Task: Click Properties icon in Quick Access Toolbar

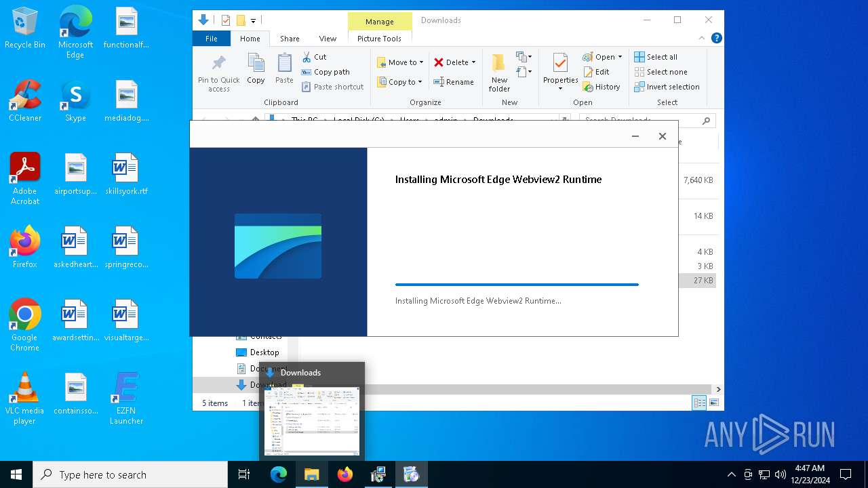Action: tap(226, 20)
